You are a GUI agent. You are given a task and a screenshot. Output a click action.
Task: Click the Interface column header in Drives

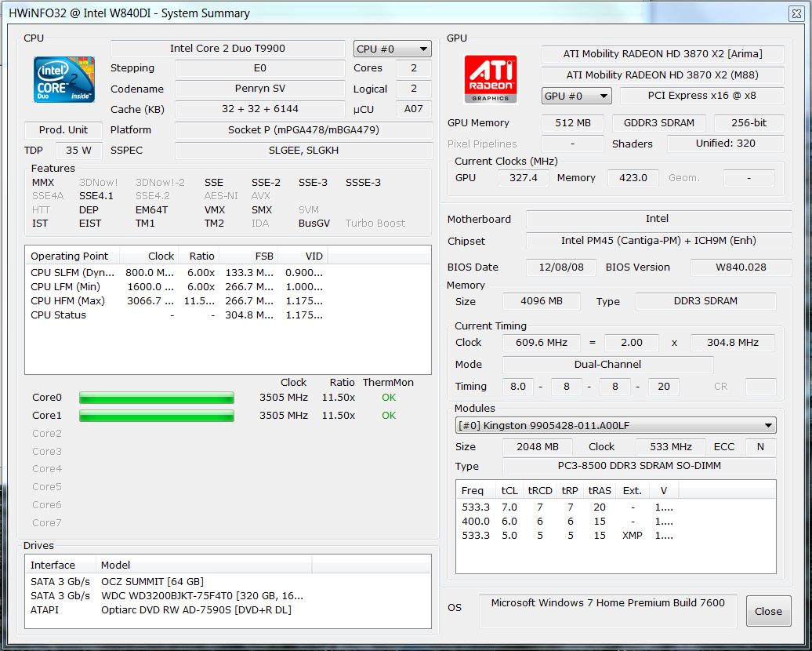pos(60,565)
